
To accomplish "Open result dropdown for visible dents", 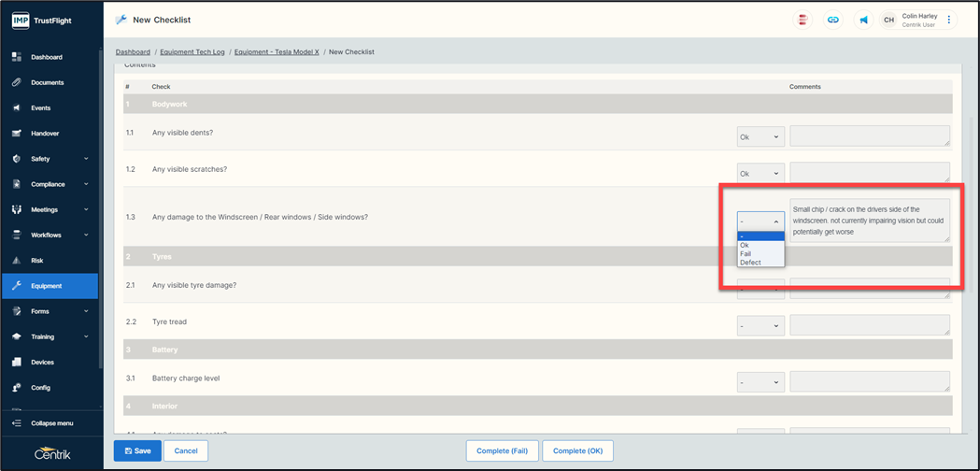I will click(x=760, y=136).
